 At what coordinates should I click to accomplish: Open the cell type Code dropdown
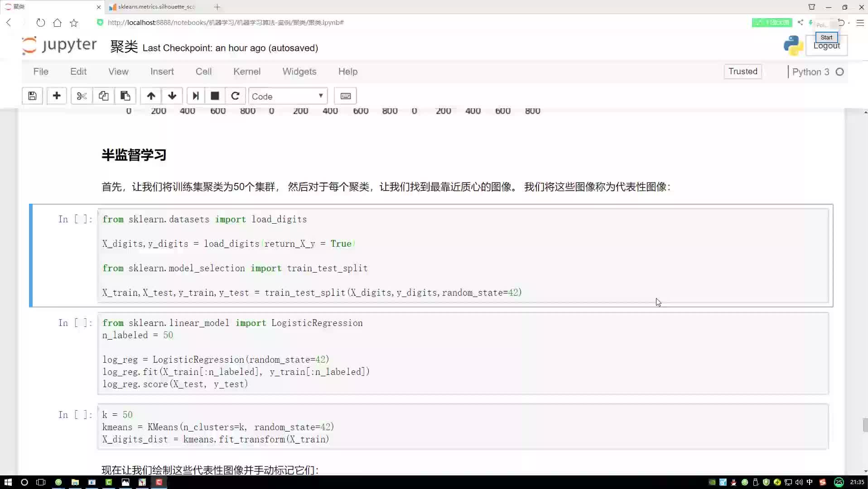pyautogui.click(x=288, y=96)
